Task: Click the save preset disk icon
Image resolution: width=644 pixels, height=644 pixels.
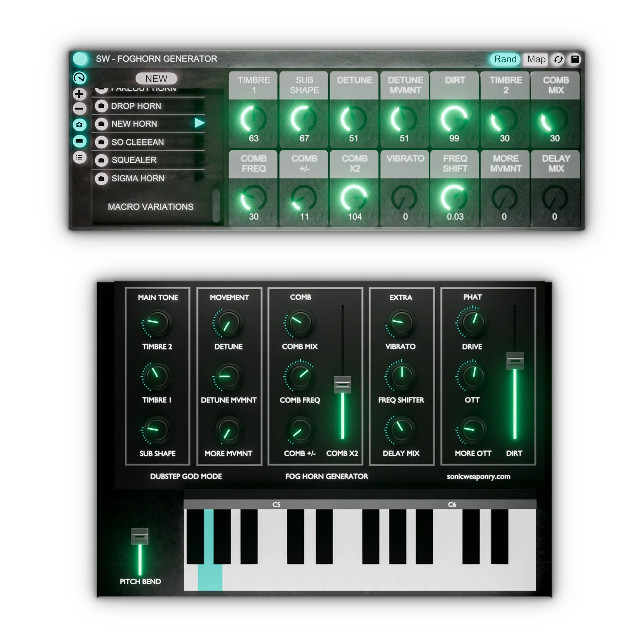Action: point(575,59)
